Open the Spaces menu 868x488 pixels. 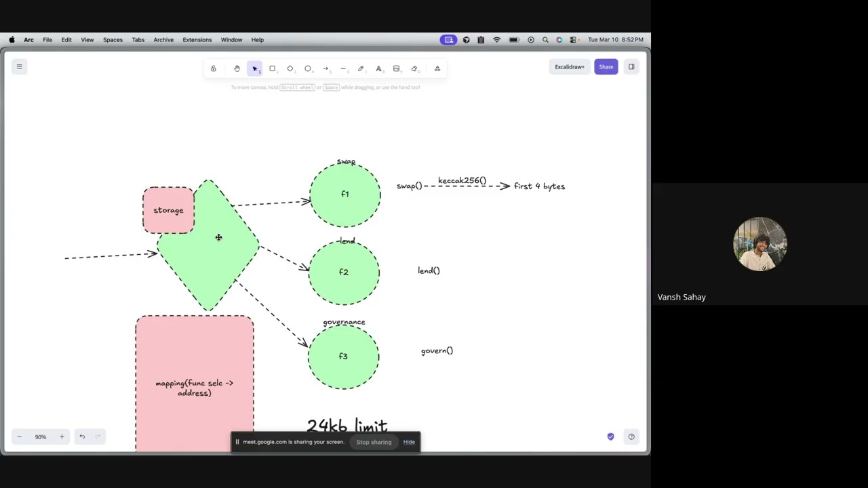[113, 40]
